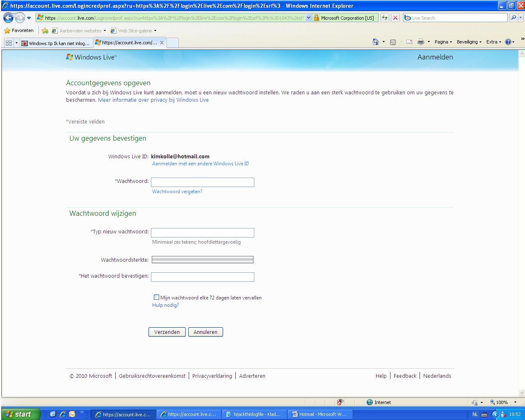Open Hotmail - Microsoft Word taskbar item
The height and width of the screenshot is (420, 525).
320,414
